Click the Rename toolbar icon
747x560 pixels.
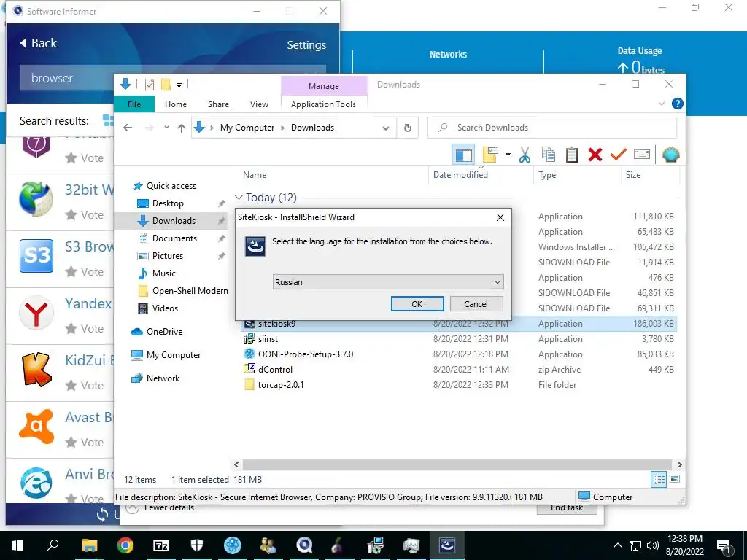[642, 155]
